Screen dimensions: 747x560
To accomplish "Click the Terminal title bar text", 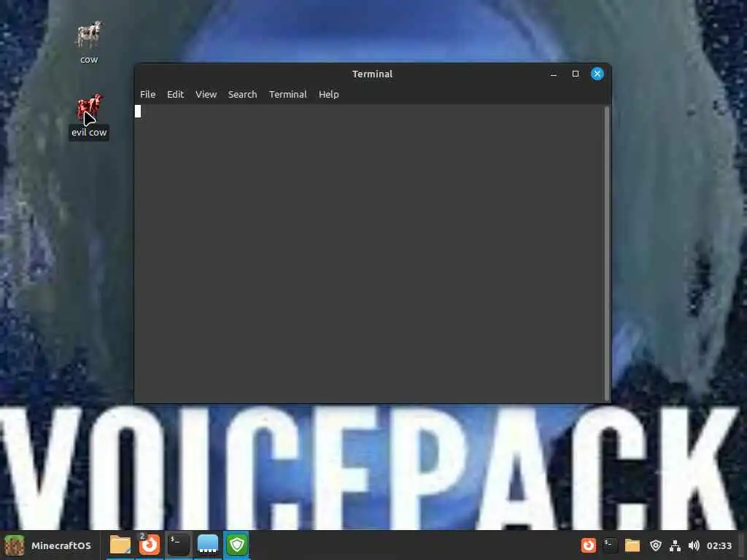I will (x=372, y=74).
